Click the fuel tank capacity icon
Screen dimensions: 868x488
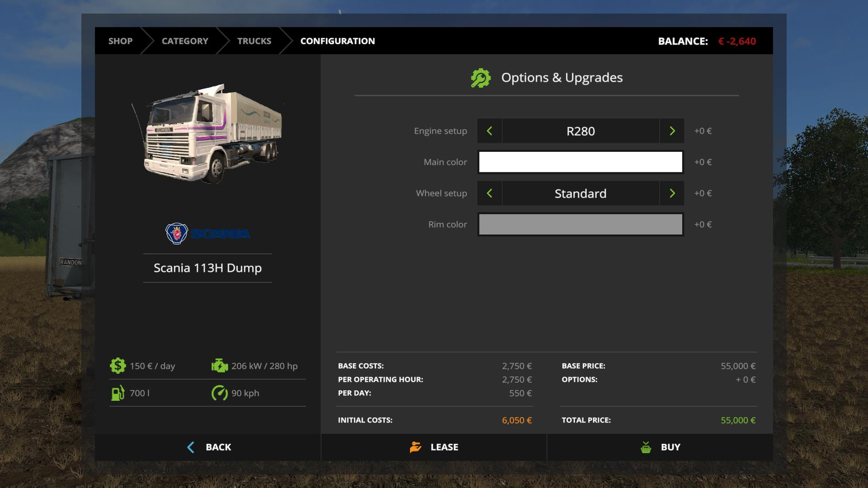click(x=118, y=393)
